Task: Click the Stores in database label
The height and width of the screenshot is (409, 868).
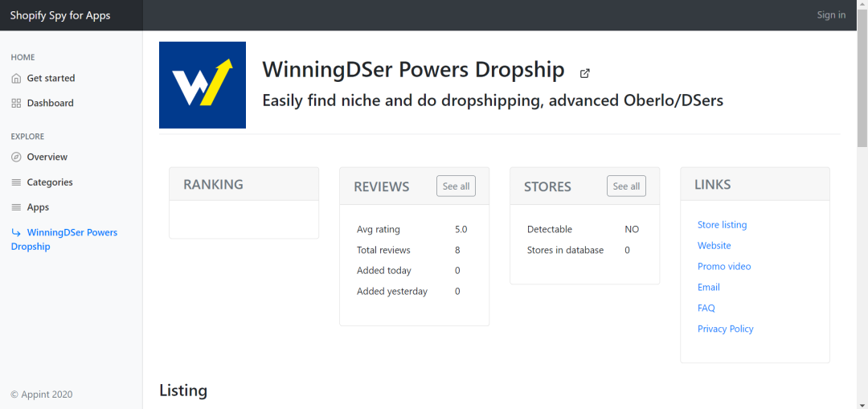Action: pos(565,250)
